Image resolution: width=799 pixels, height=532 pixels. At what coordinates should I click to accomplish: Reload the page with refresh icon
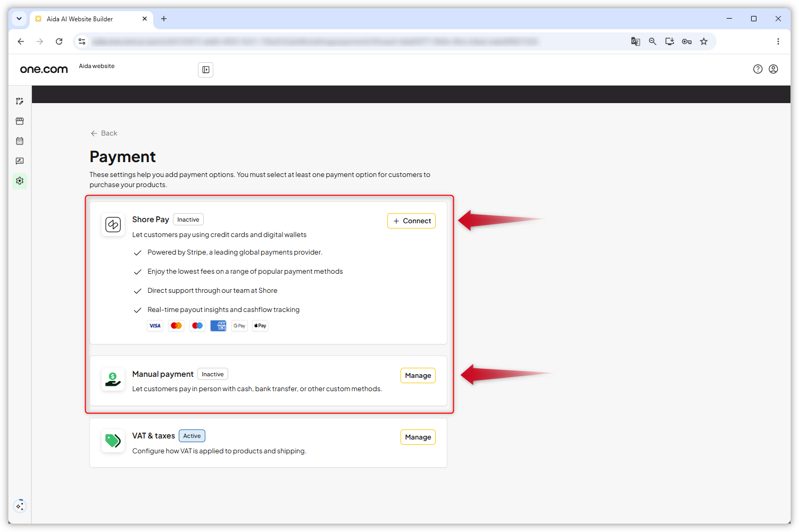click(x=59, y=41)
